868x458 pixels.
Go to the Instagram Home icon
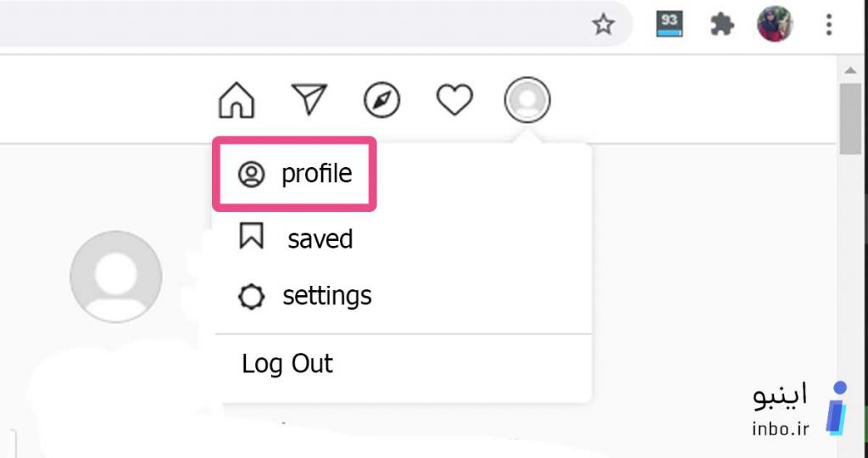pyautogui.click(x=236, y=100)
